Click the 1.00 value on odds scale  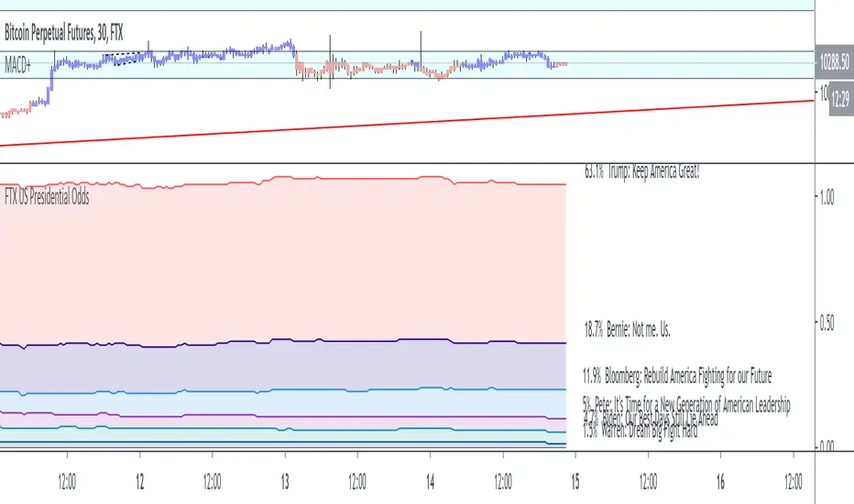click(827, 197)
